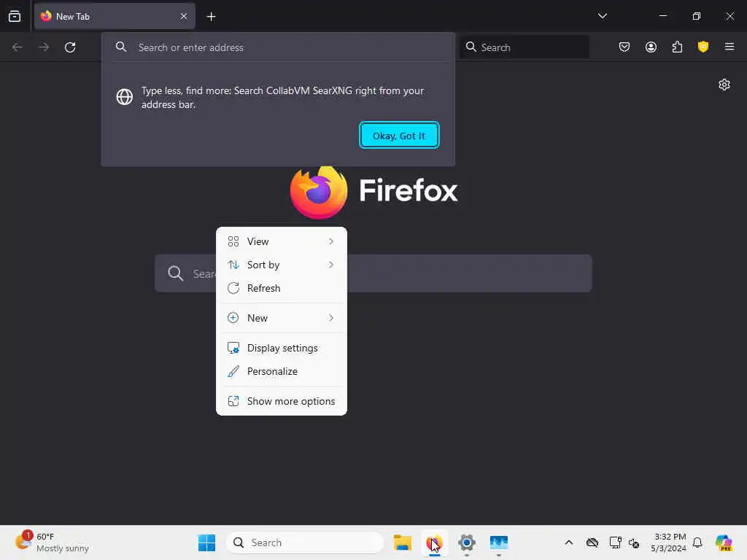Screen dimensions: 747x560
Task: Click the new tab page search field
Action: (x=373, y=273)
